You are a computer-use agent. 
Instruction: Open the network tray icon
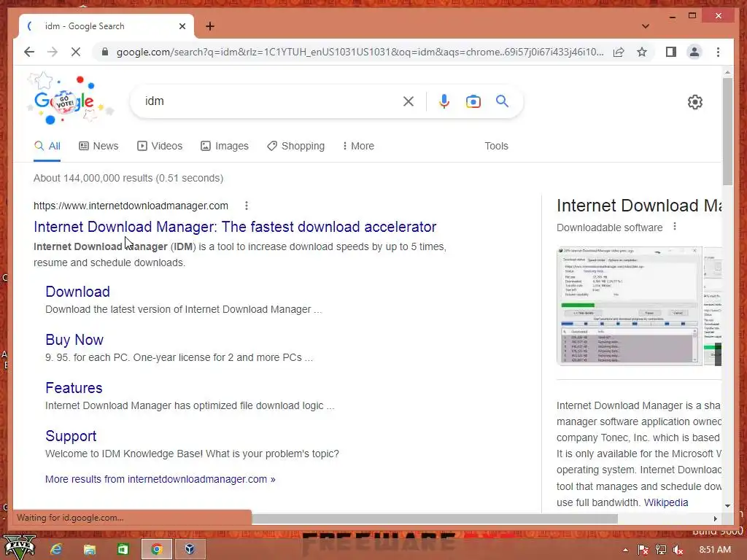coord(661,550)
